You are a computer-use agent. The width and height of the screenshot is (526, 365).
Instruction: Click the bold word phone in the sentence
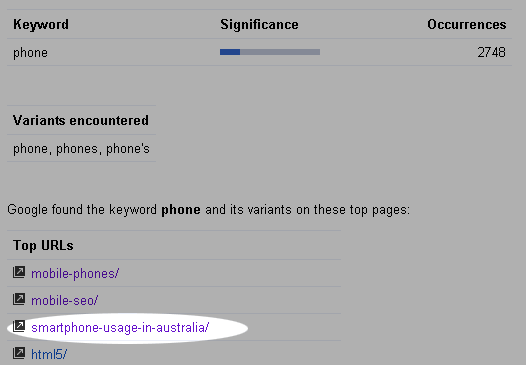point(181,210)
